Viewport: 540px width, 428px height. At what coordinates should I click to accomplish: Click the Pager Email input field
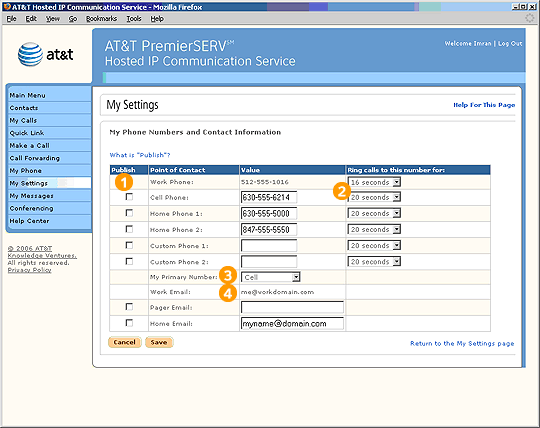pos(292,307)
